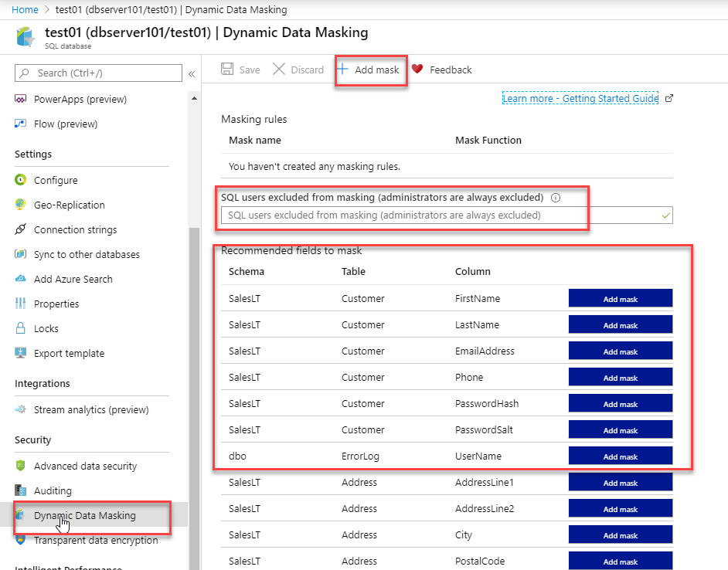Click the dbo schema cell

(237, 456)
